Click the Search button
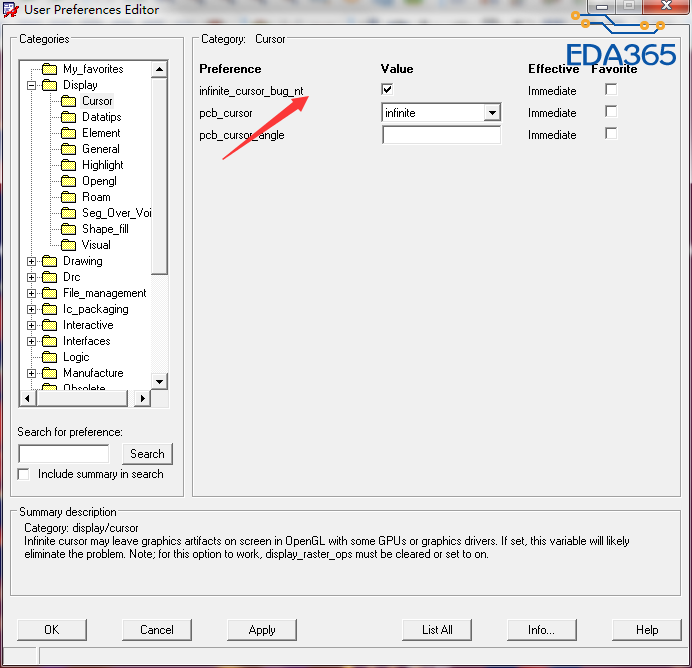 [147, 454]
